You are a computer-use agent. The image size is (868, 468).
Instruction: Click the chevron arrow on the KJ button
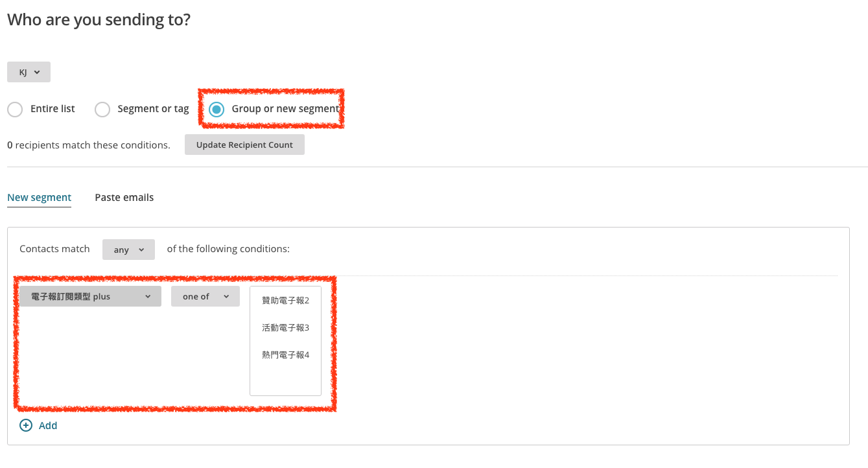click(37, 73)
